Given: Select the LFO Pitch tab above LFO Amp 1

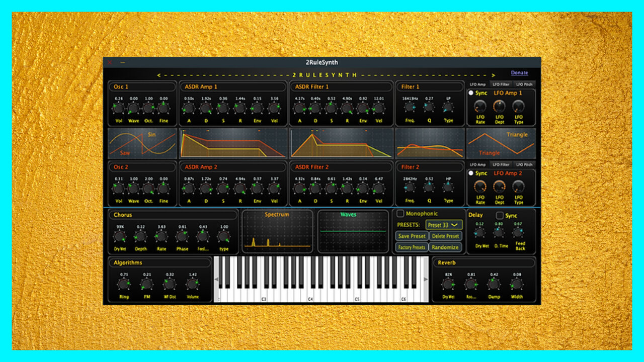Looking at the screenshot, I should coord(524,84).
